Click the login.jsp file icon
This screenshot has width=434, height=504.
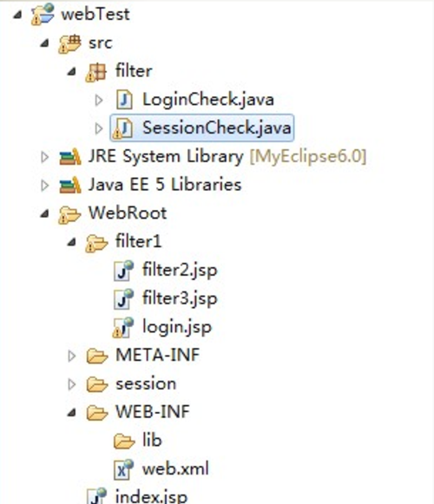pos(123,327)
